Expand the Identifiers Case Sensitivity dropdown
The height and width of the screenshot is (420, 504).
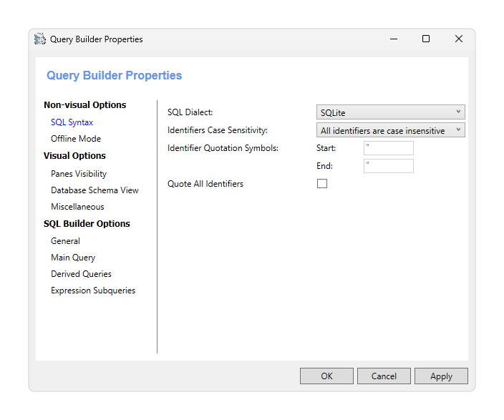tap(390, 130)
